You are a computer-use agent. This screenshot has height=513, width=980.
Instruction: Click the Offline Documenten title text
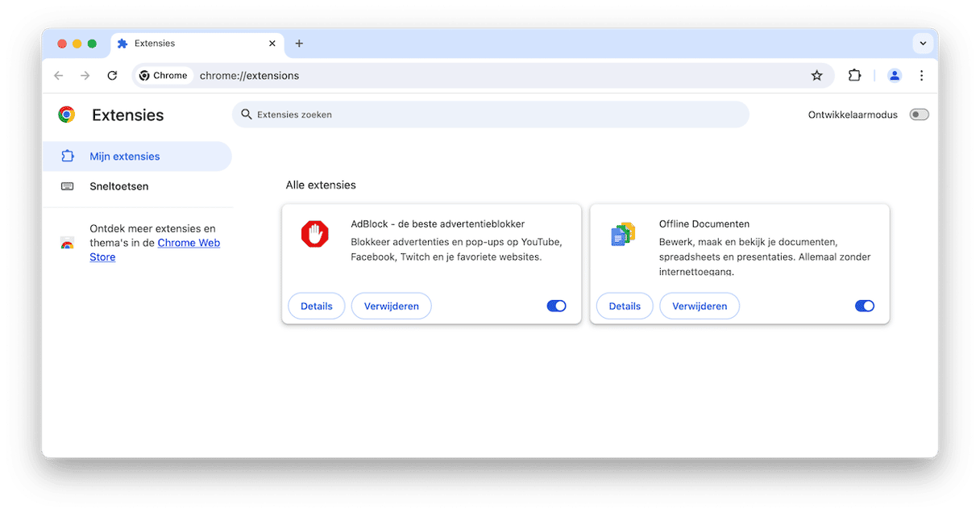point(704,224)
